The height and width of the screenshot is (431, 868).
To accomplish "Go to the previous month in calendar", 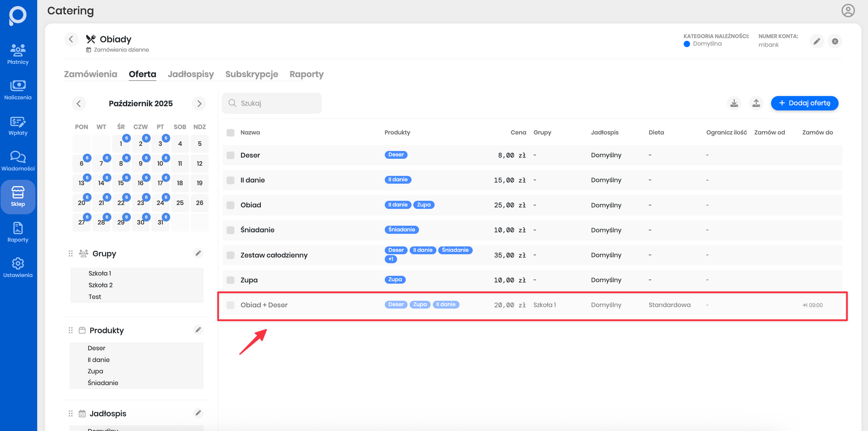I will (79, 104).
